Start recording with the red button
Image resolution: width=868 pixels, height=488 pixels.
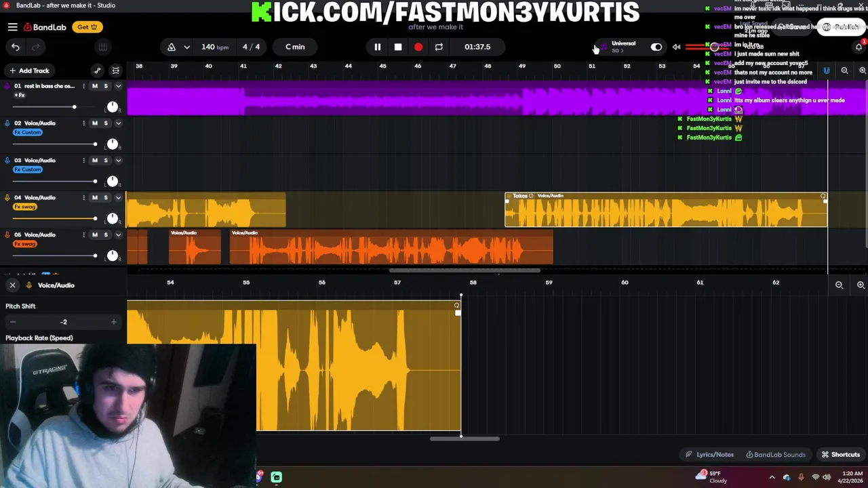[418, 47]
